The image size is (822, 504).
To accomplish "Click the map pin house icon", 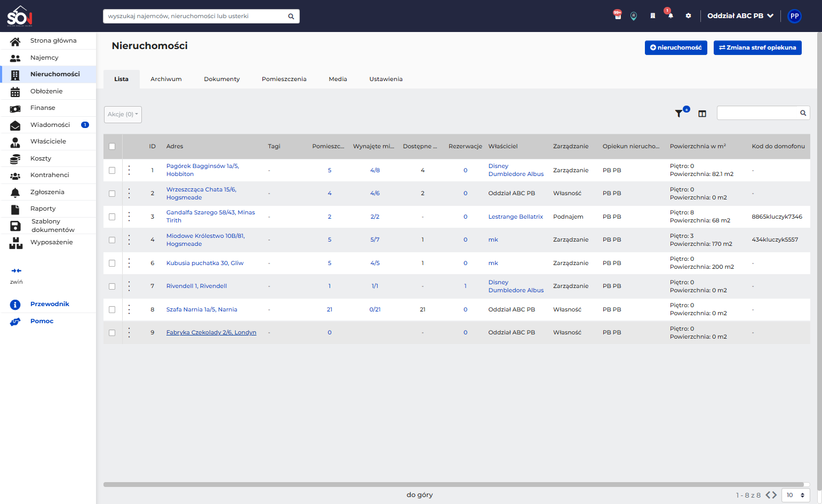I will pyautogui.click(x=634, y=16).
